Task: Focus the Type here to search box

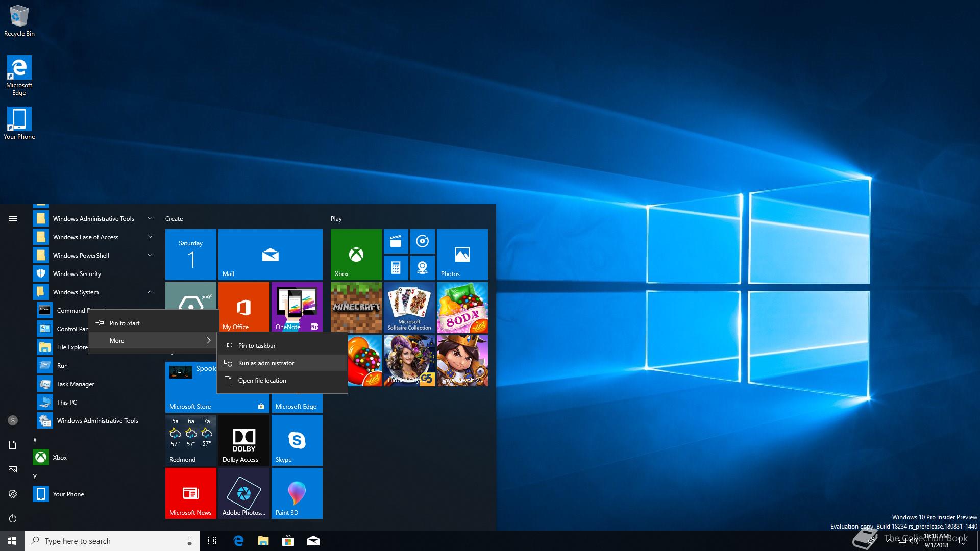Action: pos(112,541)
